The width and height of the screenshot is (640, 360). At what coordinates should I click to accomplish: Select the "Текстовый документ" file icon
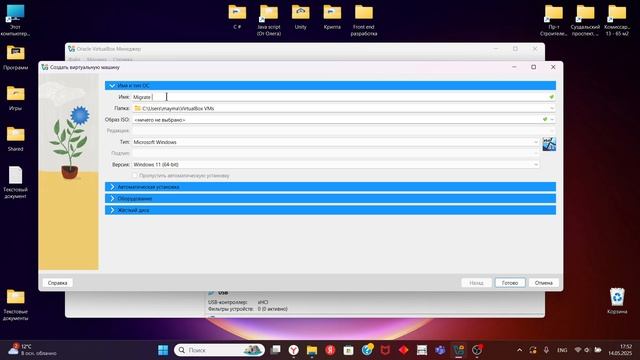[16, 182]
